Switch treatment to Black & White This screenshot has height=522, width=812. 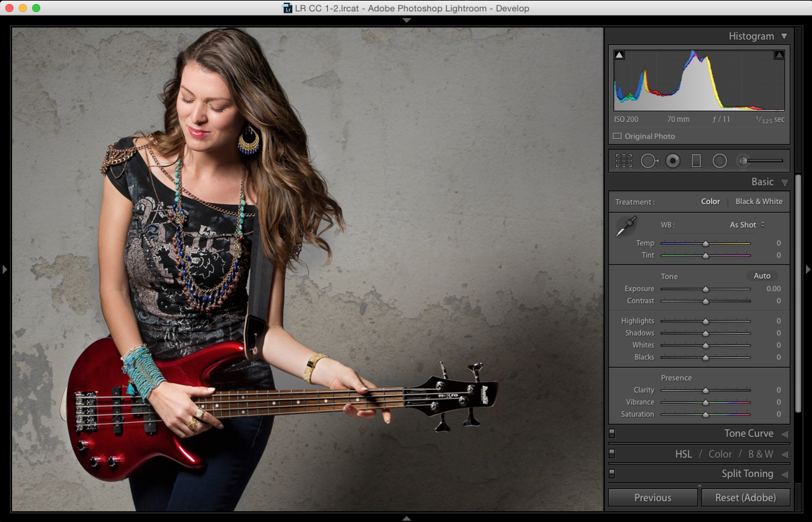[x=759, y=201]
